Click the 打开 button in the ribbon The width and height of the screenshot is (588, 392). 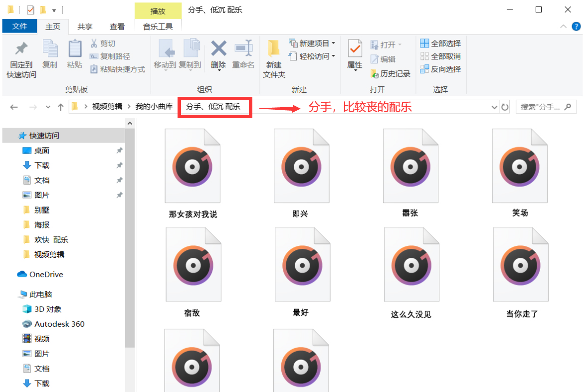click(386, 45)
